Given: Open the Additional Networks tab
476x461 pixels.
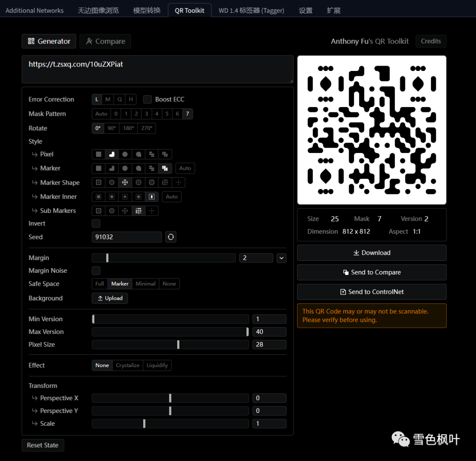Looking at the screenshot, I should tap(35, 10).
